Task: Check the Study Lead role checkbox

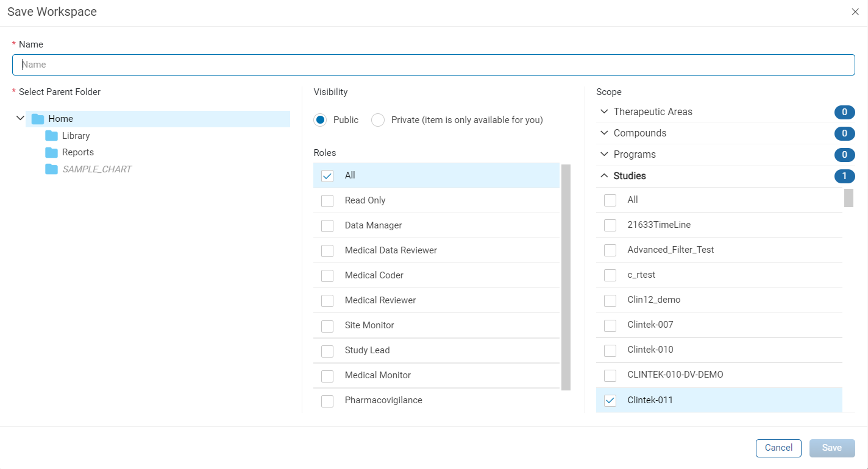Action: (327, 350)
